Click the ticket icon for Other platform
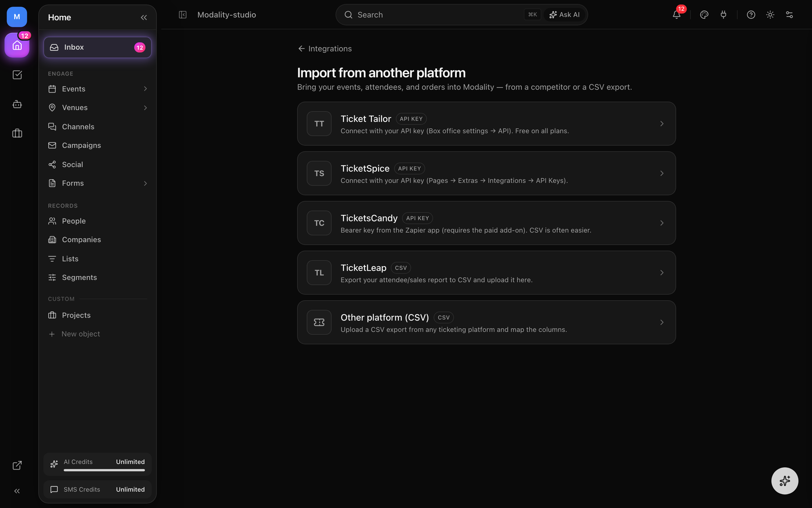Screen dimensions: 812x508 319,322
